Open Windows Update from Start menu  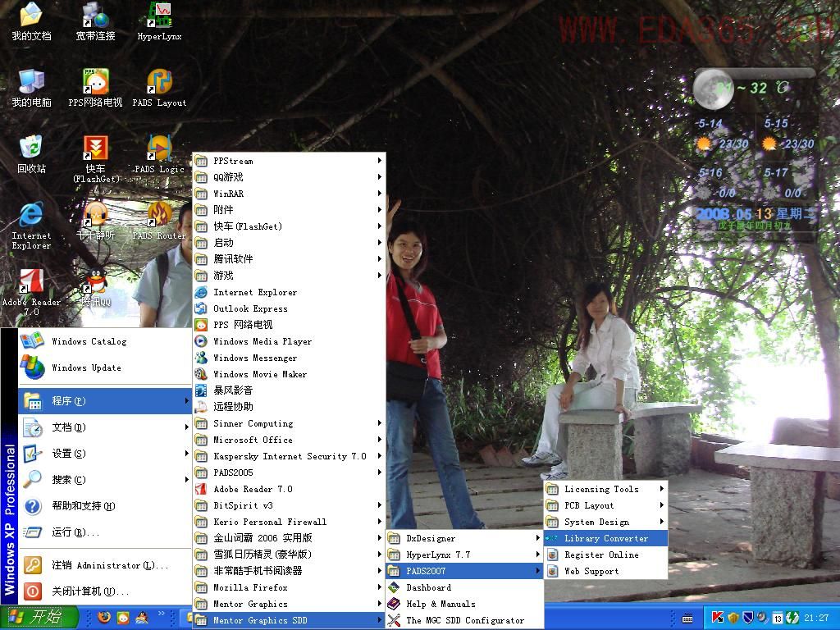coord(86,367)
